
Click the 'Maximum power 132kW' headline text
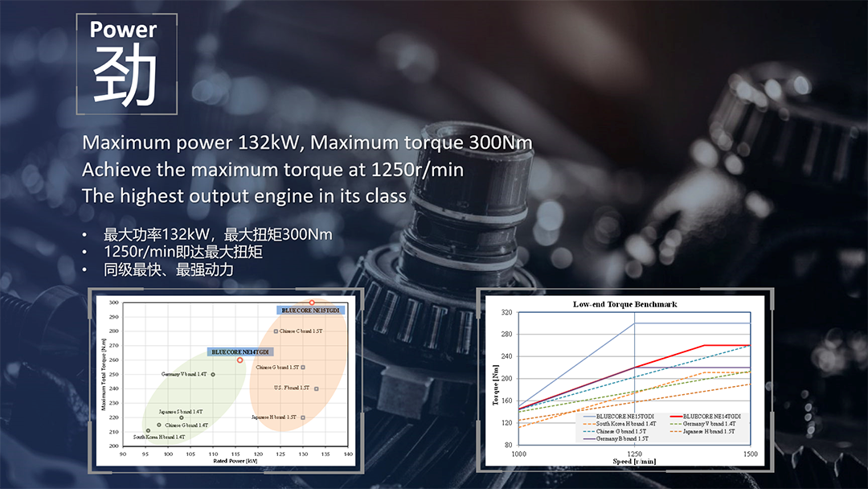coord(193,143)
